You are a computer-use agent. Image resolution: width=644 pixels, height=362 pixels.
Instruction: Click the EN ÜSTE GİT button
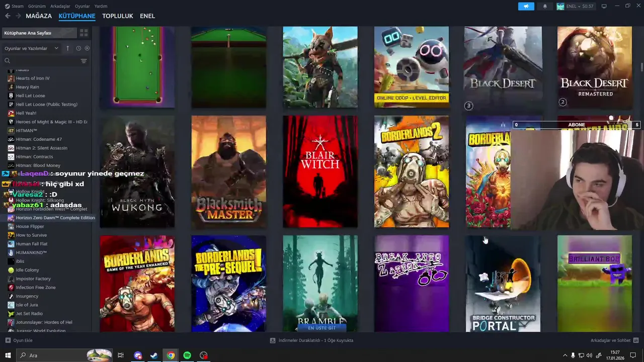pos(321,328)
